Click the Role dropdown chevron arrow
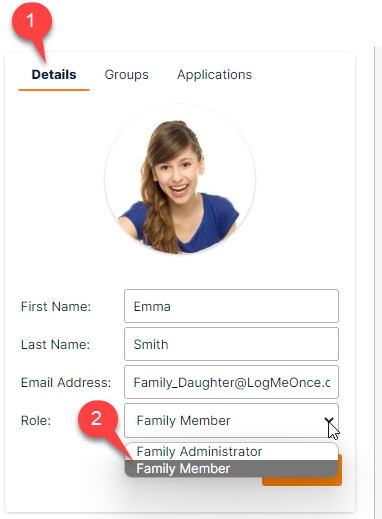382x519 pixels. (x=329, y=421)
